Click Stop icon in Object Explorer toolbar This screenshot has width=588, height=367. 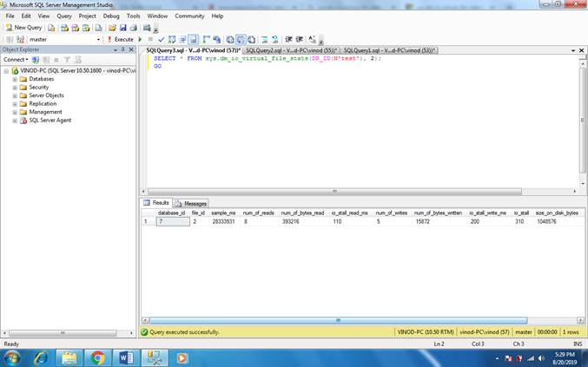tap(56, 60)
